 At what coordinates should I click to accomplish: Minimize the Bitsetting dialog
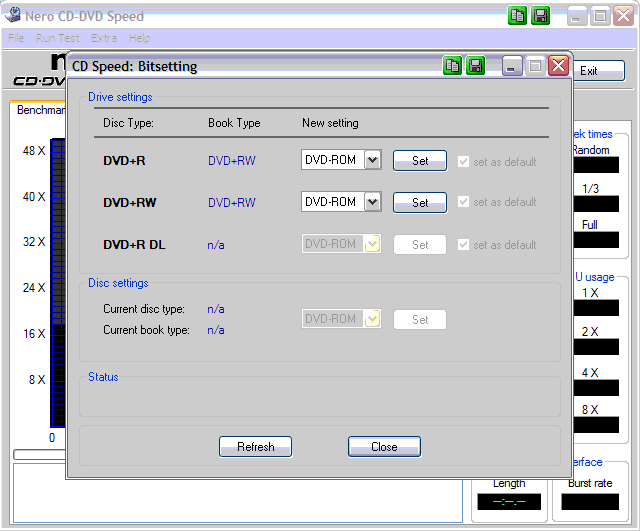tap(512, 66)
